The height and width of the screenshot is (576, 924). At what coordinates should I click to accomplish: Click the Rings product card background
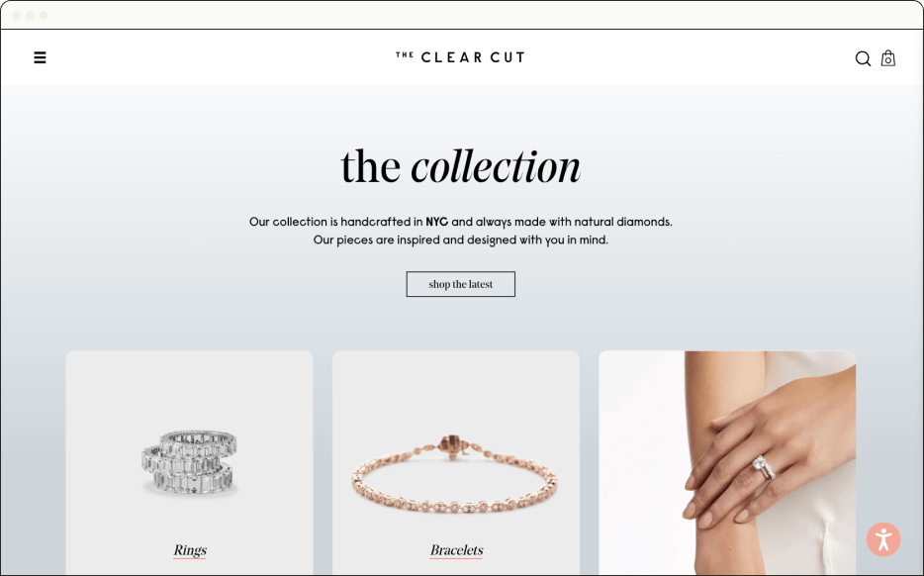pos(189,389)
